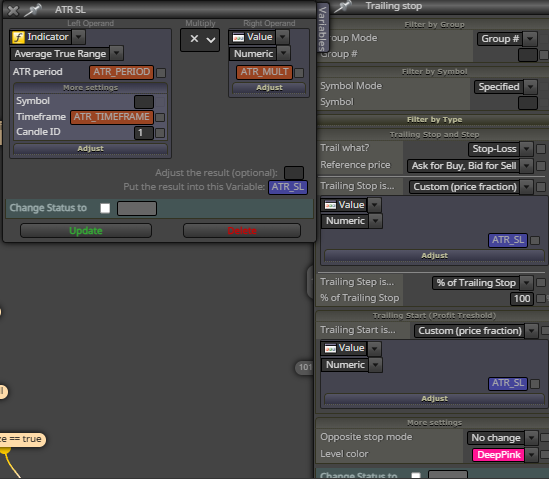Screen dimensions: 549x479
Task: Click the '== true' condition node on canvas
Action: pyautogui.click(x=22, y=439)
